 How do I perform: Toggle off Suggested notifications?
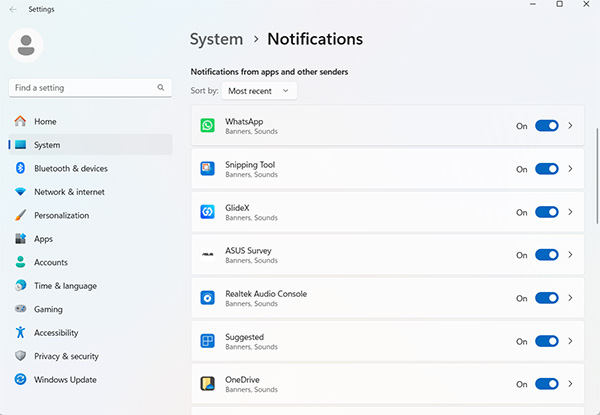[546, 341]
